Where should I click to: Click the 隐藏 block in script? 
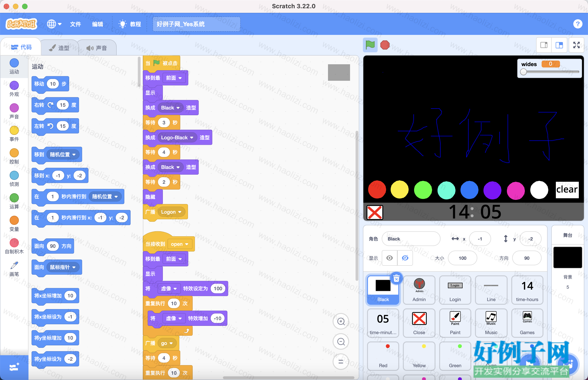pos(153,197)
